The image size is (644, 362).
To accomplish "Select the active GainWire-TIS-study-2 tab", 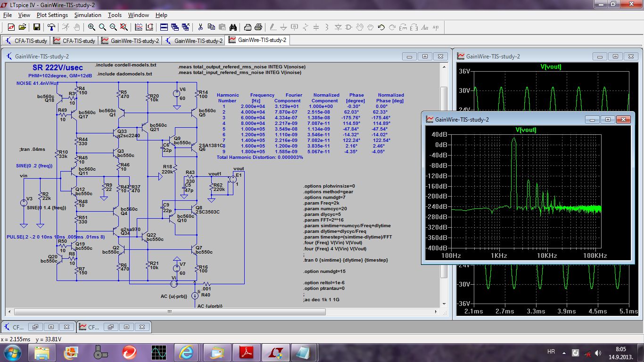I will point(258,41).
